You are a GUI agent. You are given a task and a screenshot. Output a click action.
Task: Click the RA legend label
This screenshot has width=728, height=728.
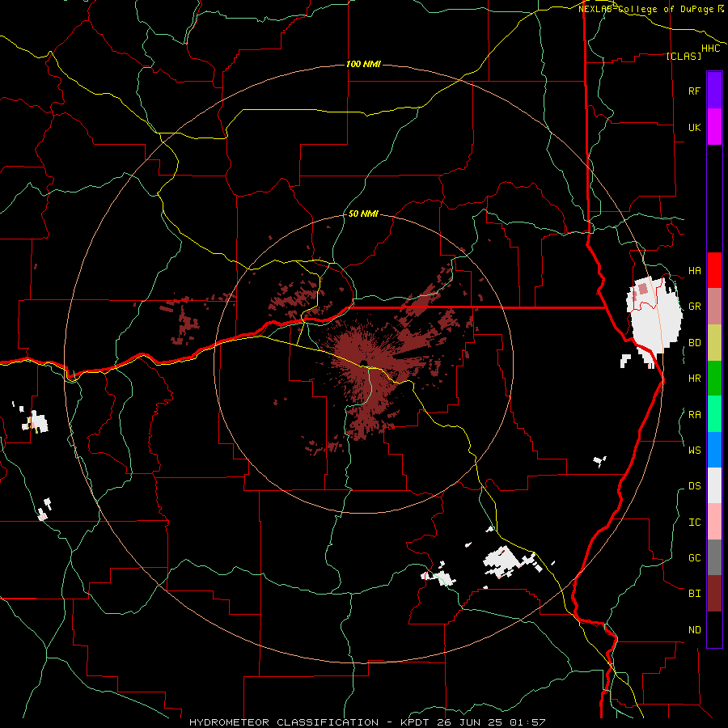(694, 415)
